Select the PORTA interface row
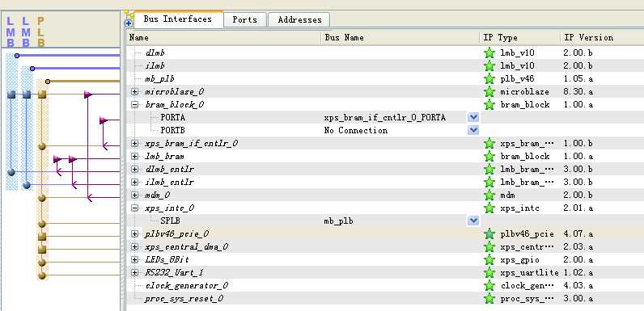The image size is (644, 311). point(385,118)
